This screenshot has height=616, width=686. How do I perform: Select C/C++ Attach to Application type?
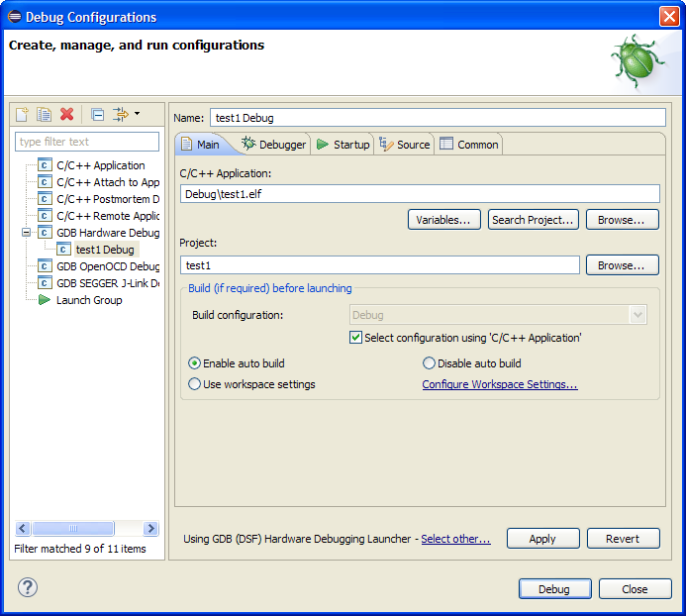pos(108,182)
